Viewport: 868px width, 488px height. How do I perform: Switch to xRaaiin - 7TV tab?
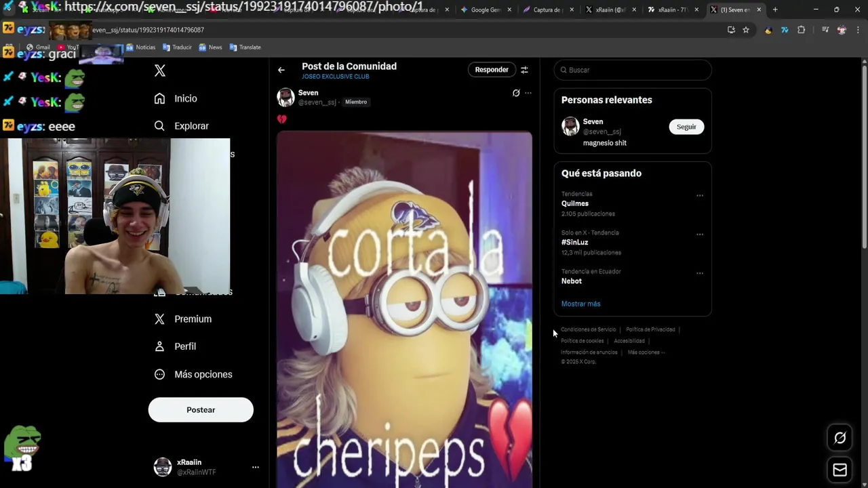(673, 9)
